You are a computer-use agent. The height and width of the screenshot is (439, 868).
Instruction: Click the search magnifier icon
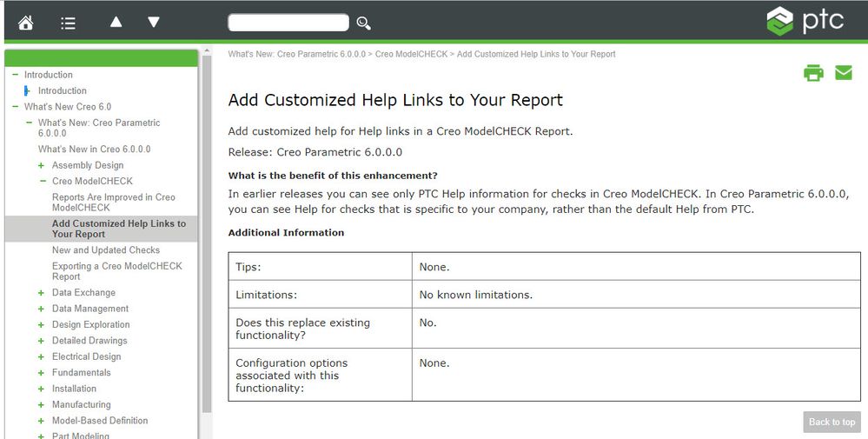364,23
